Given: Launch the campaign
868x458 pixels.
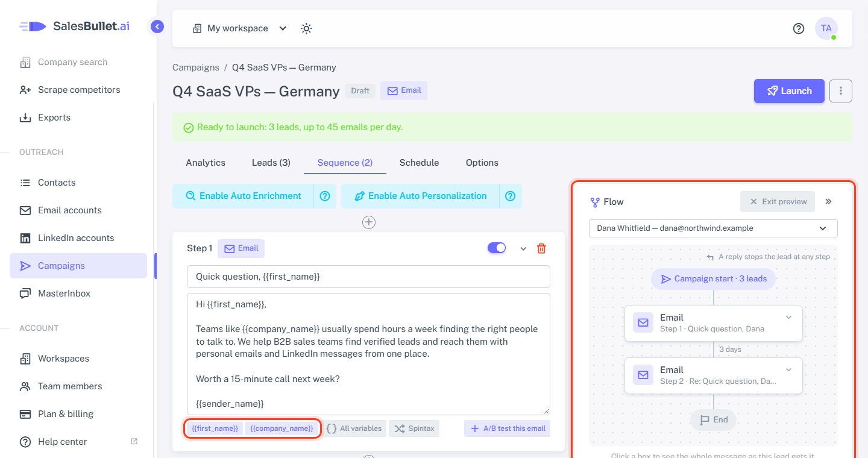Looking at the screenshot, I should click(789, 91).
